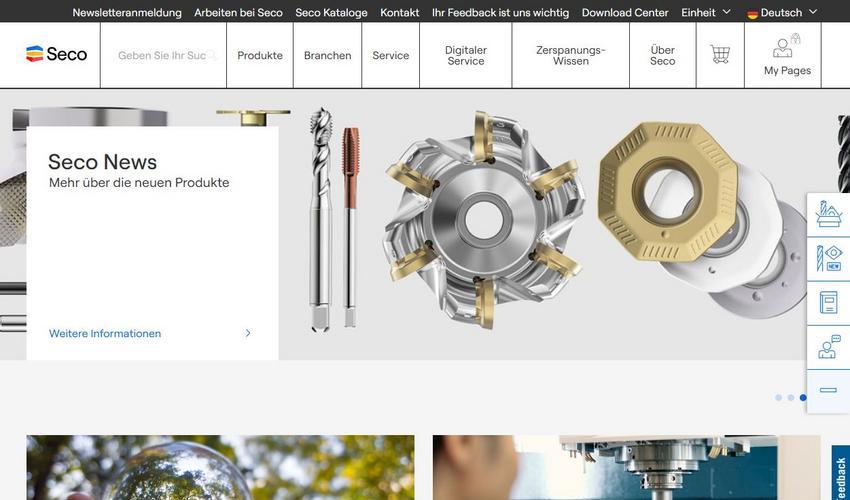
Task: Open the Download Center link
Action: (x=625, y=12)
